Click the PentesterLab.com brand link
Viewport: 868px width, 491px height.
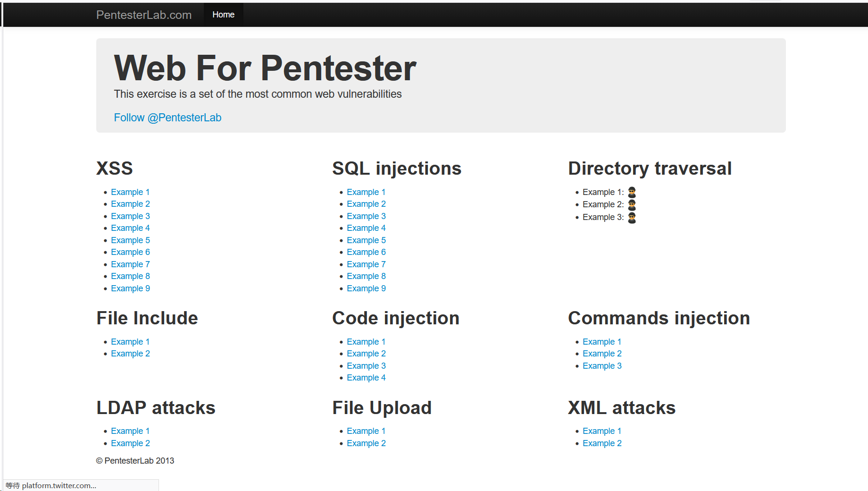coord(144,15)
